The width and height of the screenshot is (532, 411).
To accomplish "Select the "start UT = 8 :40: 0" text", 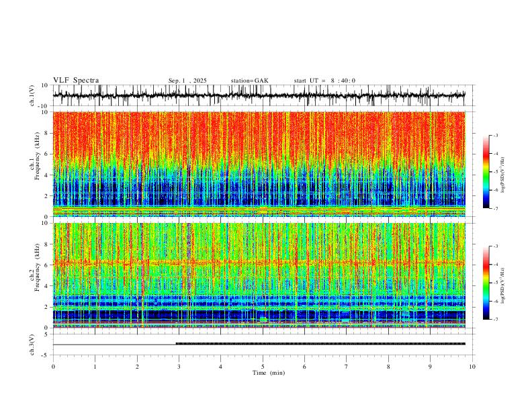I will [x=324, y=81].
